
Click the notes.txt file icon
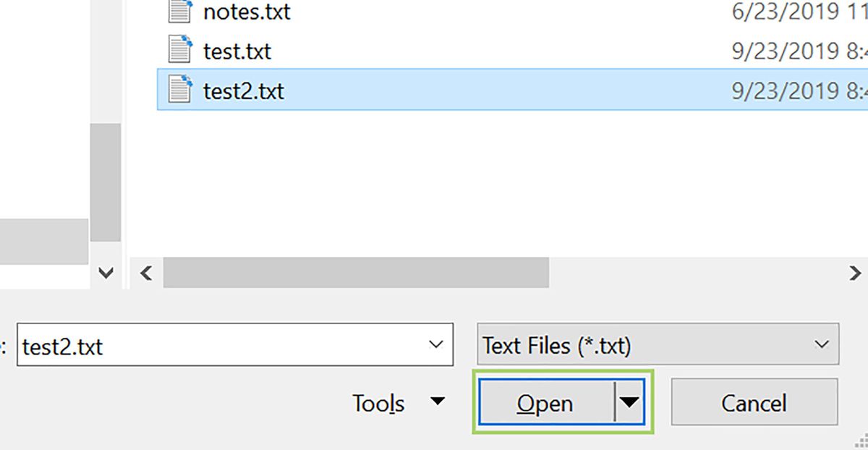pyautogui.click(x=178, y=12)
